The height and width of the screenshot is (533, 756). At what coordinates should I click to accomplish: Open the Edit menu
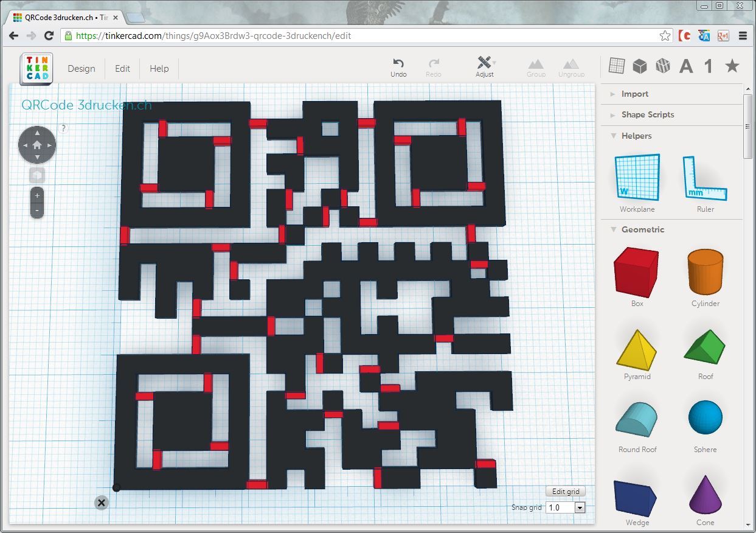point(123,69)
